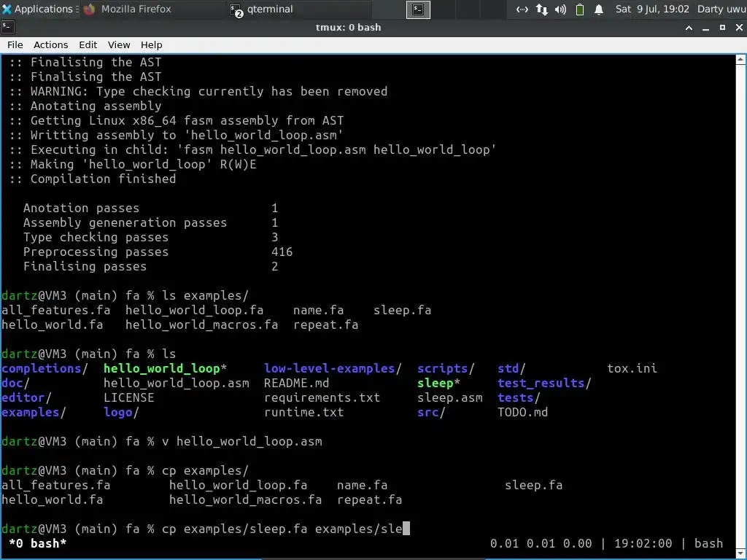Click 'completions/' directory name

click(x=44, y=368)
